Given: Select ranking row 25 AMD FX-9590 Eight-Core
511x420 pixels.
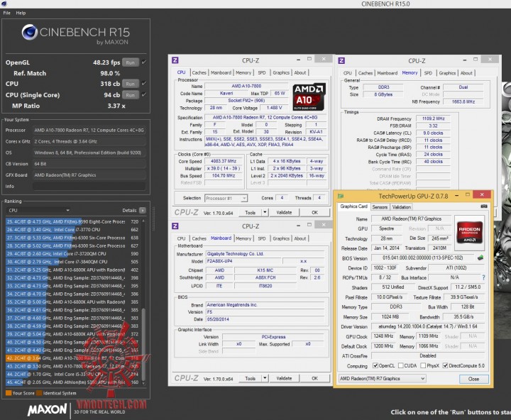Looking at the screenshot, I should pyautogui.click(x=72, y=221).
